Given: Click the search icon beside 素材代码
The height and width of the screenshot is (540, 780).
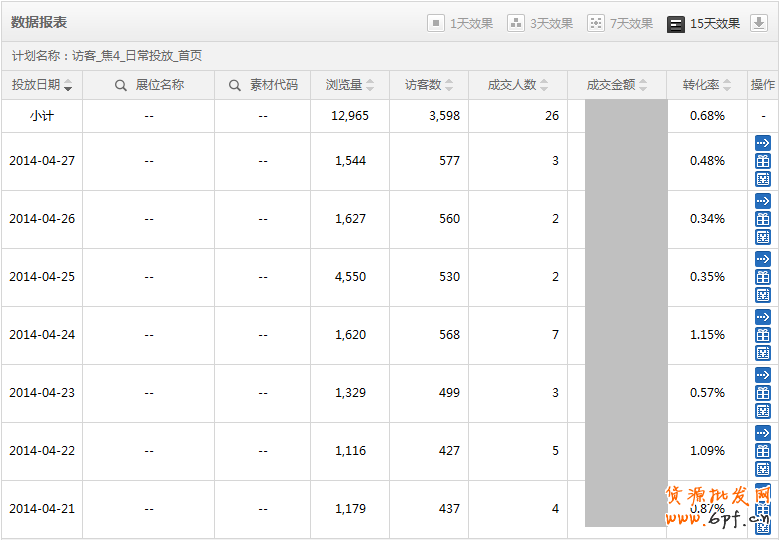Looking at the screenshot, I should (235, 86).
